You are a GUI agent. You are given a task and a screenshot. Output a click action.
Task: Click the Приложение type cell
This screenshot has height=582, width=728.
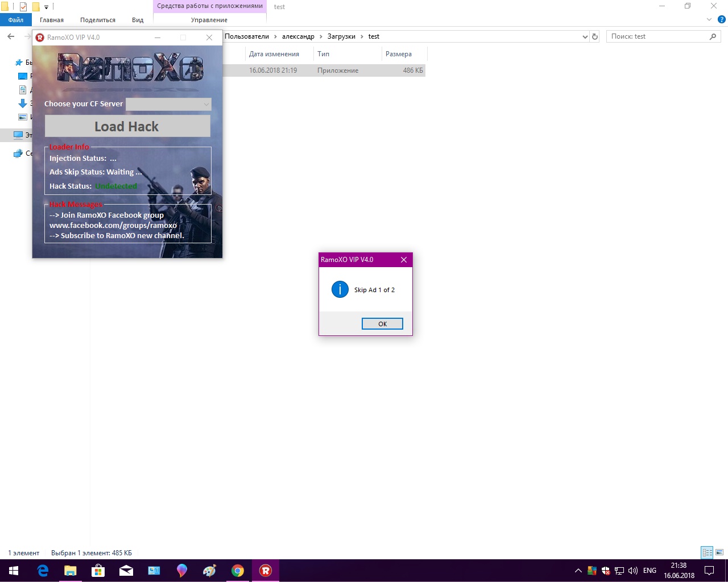click(338, 70)
